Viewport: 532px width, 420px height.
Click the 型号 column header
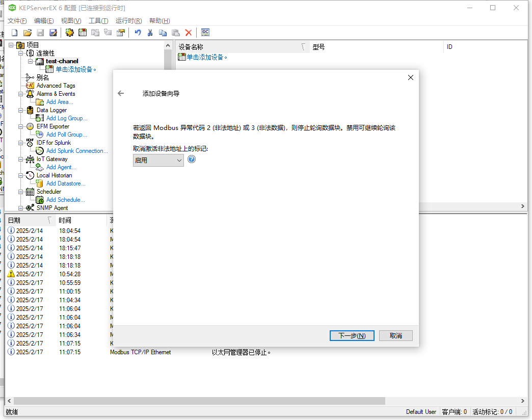[x=377, y=47]
